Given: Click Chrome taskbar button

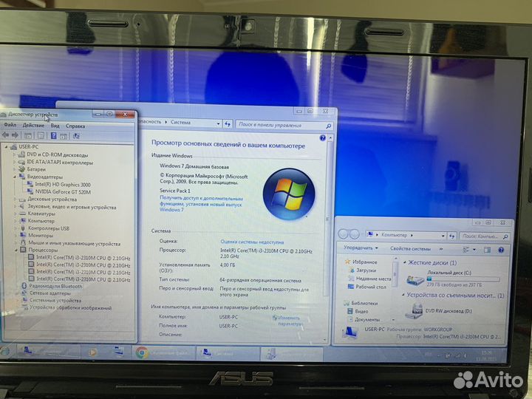Looking at the screenshot, I should 164,353.
